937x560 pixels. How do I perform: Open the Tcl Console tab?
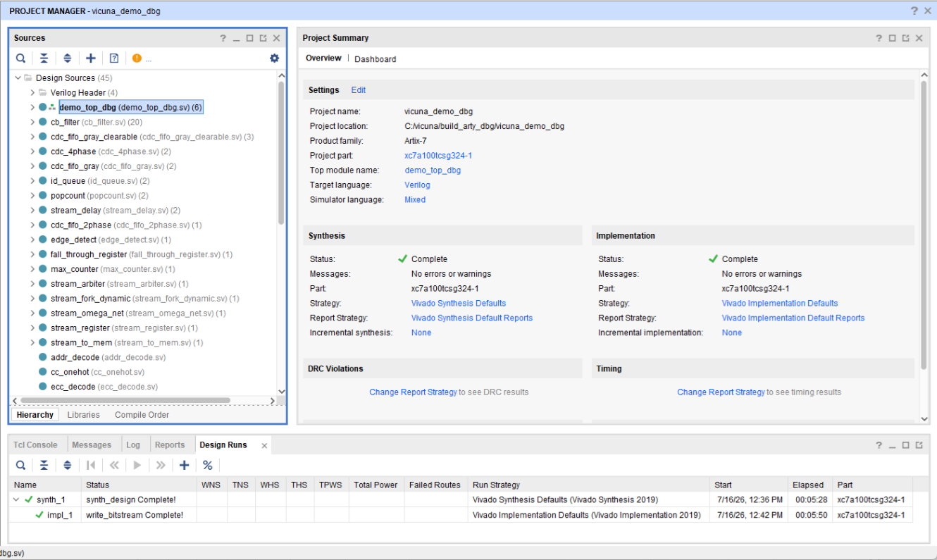35,445
